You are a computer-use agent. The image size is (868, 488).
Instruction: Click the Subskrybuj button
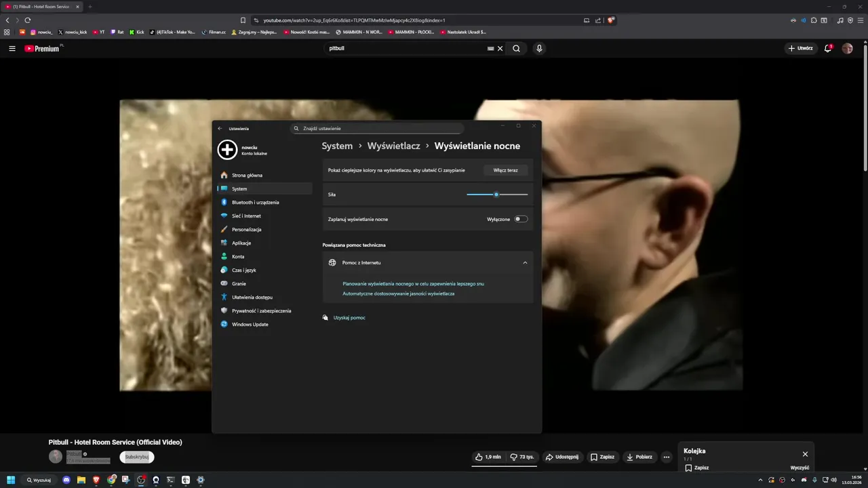(137, 457)
